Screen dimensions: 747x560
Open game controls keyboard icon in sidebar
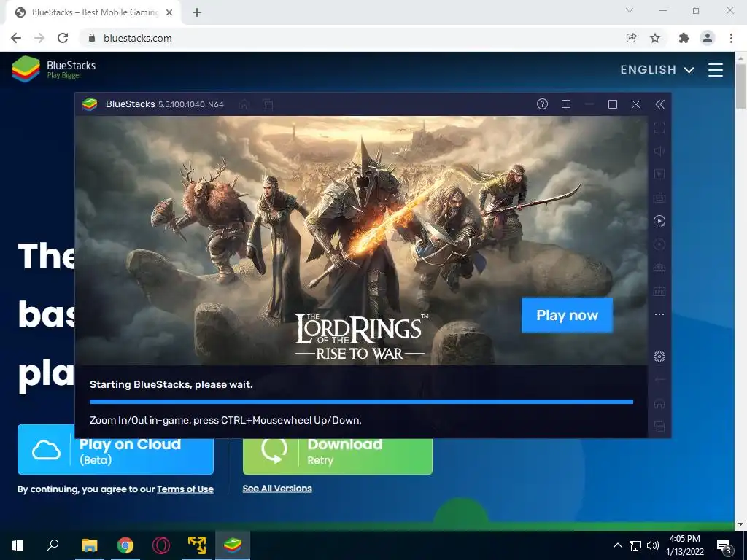click(659, 198)
